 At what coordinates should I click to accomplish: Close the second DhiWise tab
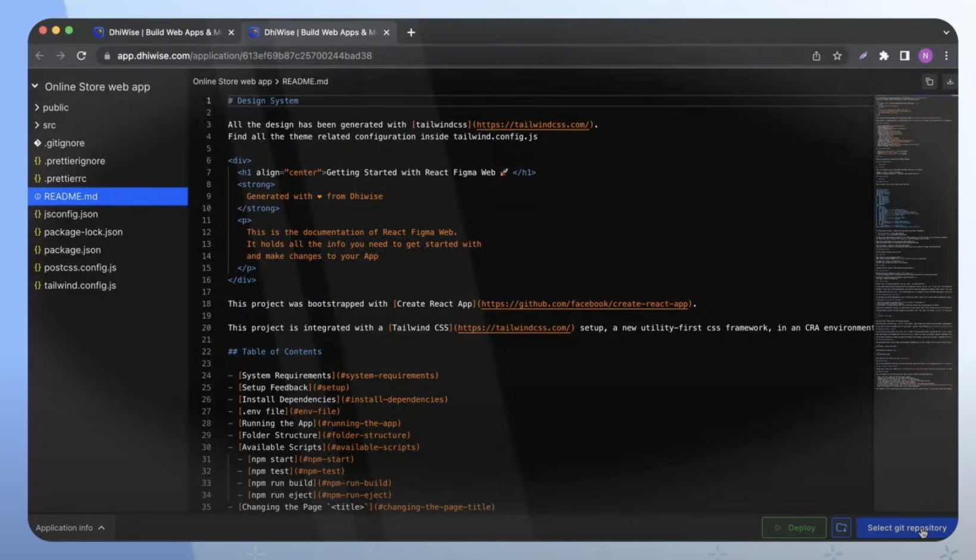coord(386,33)
